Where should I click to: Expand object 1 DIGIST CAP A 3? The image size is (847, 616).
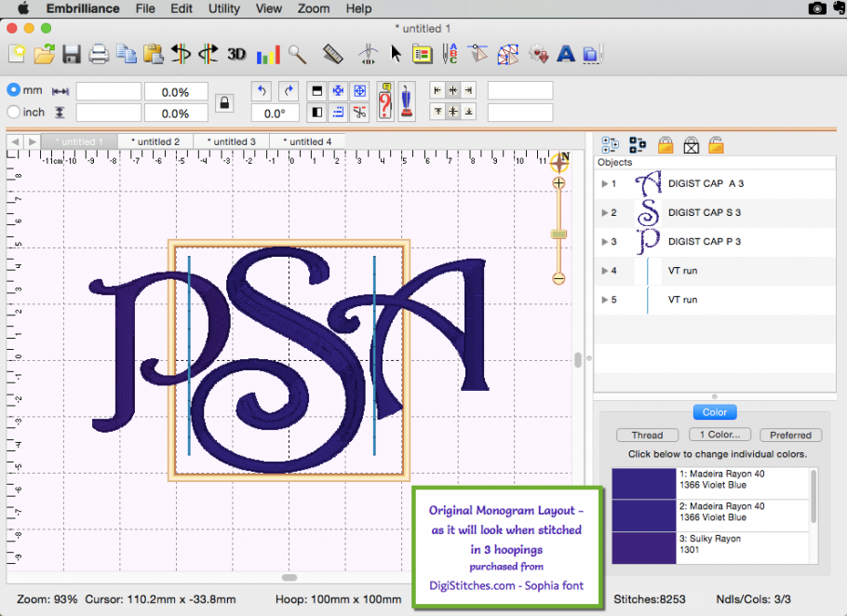(603, 184)
